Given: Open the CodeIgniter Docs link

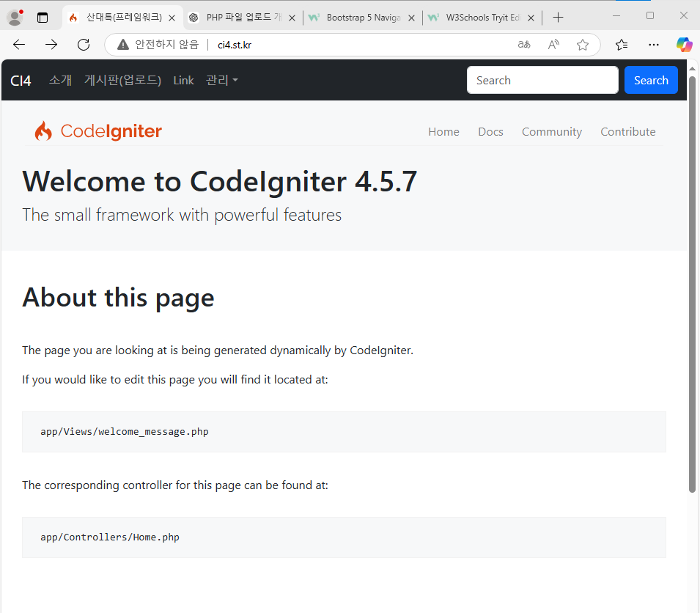Looking at the screenshot, I should point(490,132).
